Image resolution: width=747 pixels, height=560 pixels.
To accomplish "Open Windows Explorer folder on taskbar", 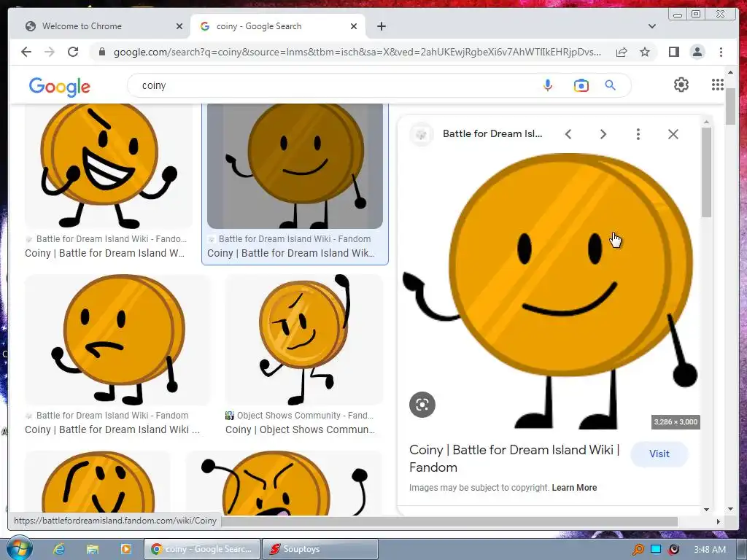I will 93,549.
